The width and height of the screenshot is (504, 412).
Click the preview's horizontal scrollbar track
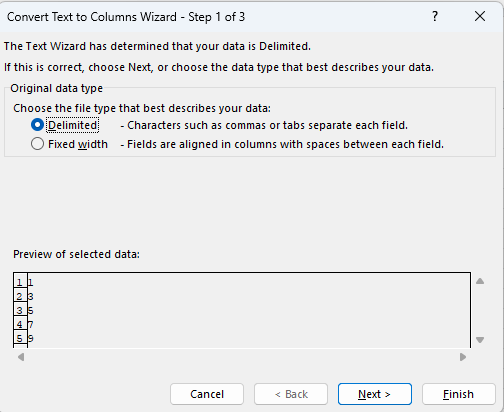(242, 357)
